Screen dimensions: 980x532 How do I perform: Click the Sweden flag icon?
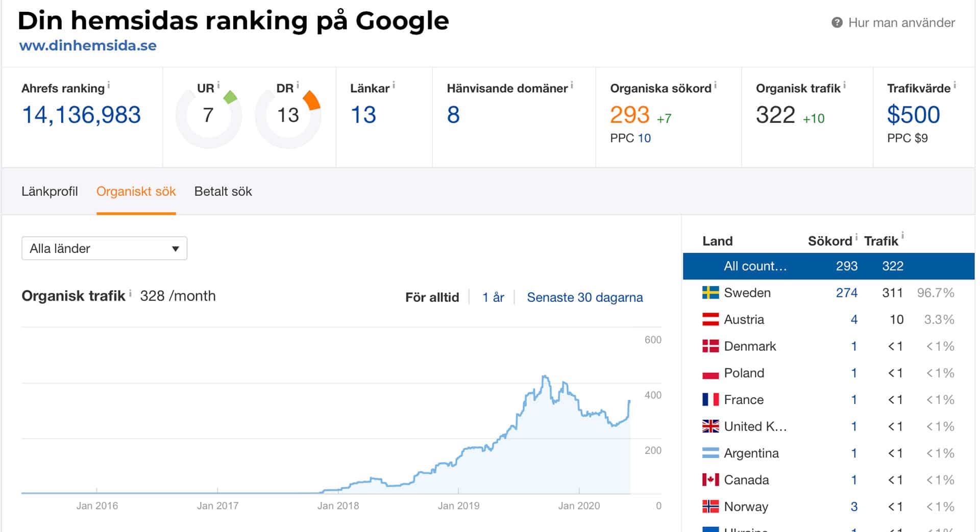coord(710,293)
